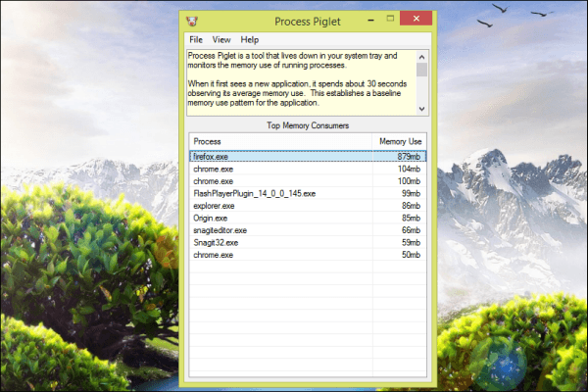Select the chrome.exe row using 100mb
Screen dimensions: 588x392
tap(308, 181)
